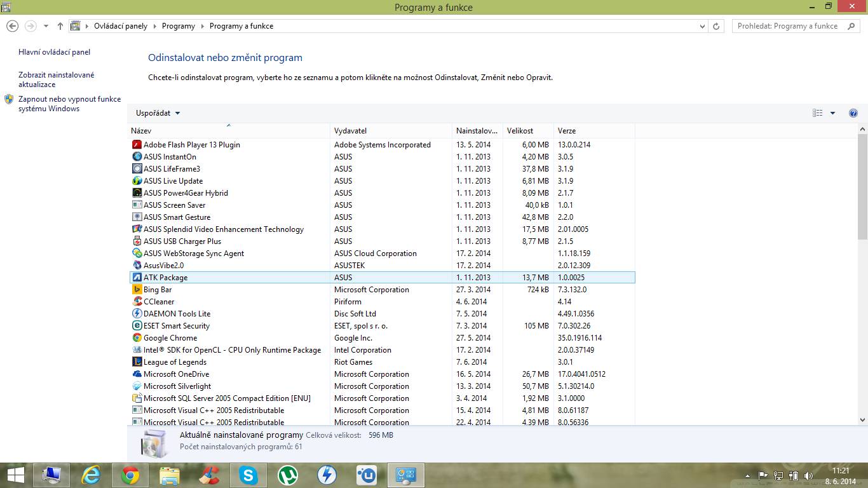
Task: Select the ATK Package row
Action: click(382, 278)
